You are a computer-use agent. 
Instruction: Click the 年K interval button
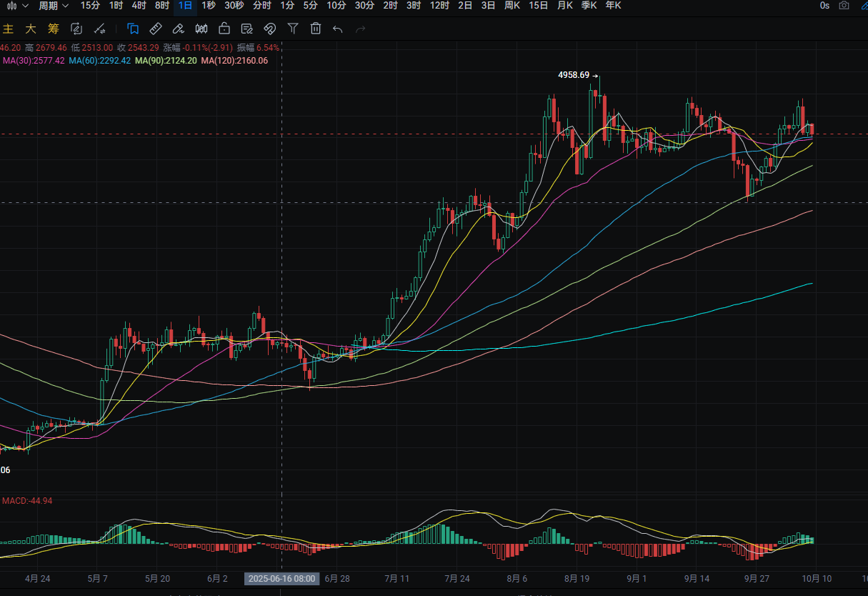(x=613, y=6)
